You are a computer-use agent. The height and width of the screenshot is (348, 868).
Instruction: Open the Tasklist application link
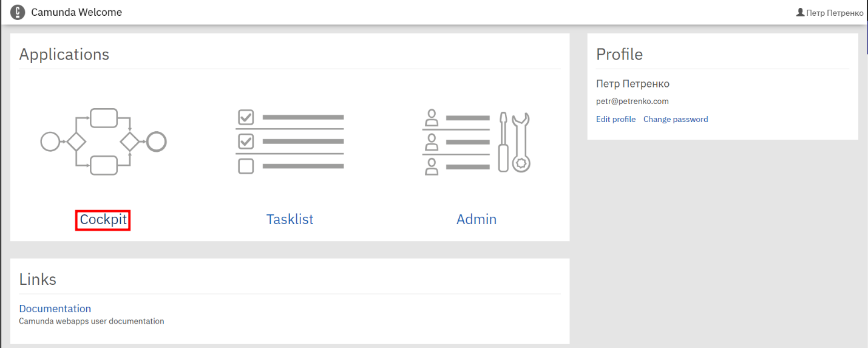(x=290, y=219)
